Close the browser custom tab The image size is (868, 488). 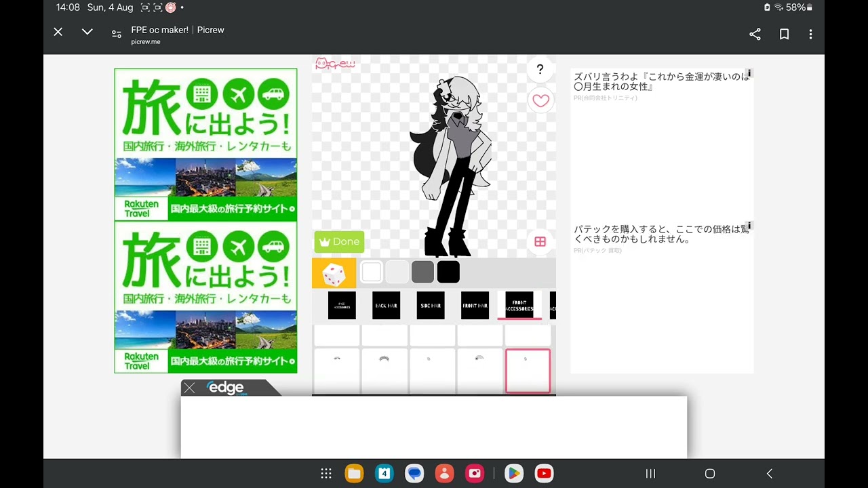point(58,32)
